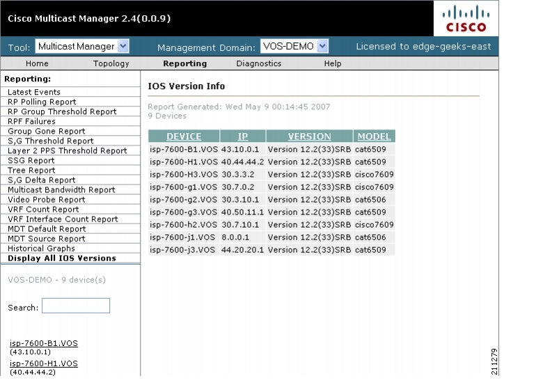Sort table by VERSION column
Image resolution: width=543 pixels, height=392 pixels.
tap(309, 136)
